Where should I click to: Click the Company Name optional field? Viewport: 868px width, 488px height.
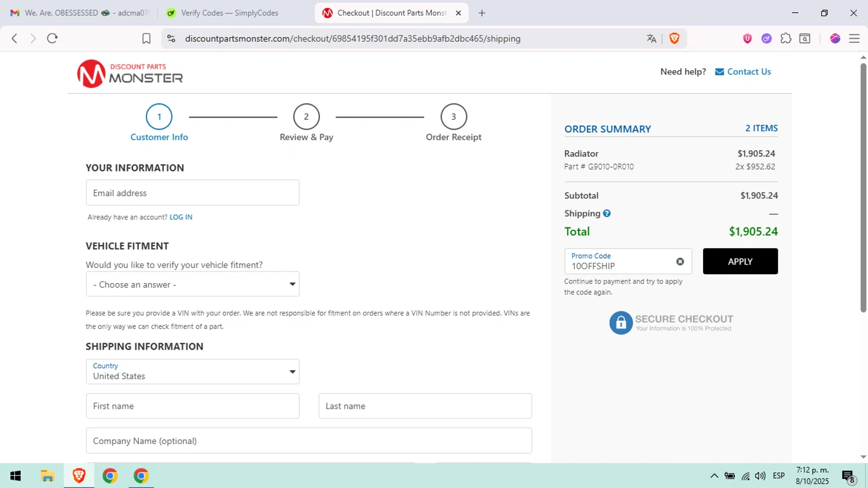tap(309, 441)
